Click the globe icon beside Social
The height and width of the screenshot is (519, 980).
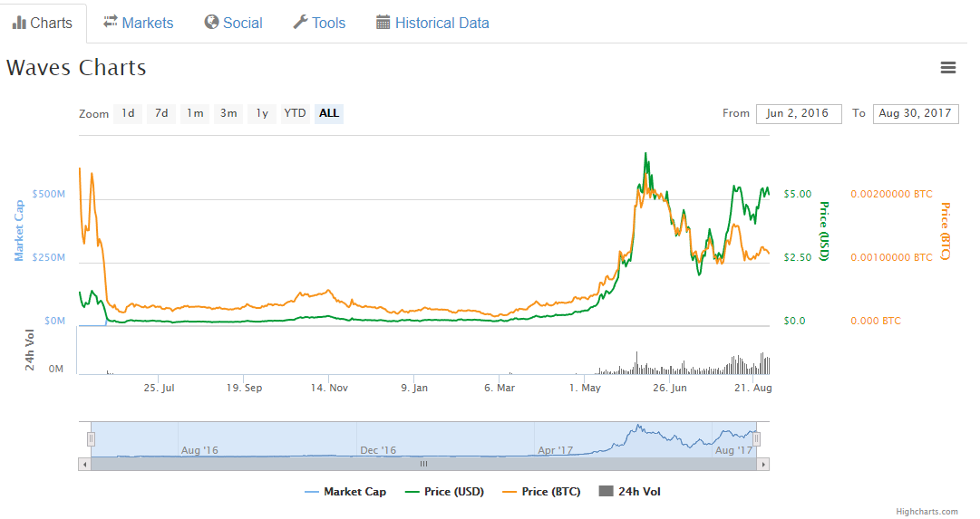(x=212, y=23)
